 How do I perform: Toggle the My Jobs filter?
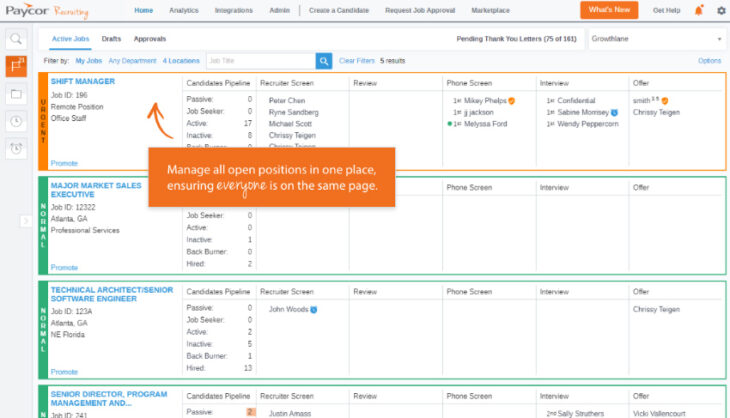pos(89,61)
